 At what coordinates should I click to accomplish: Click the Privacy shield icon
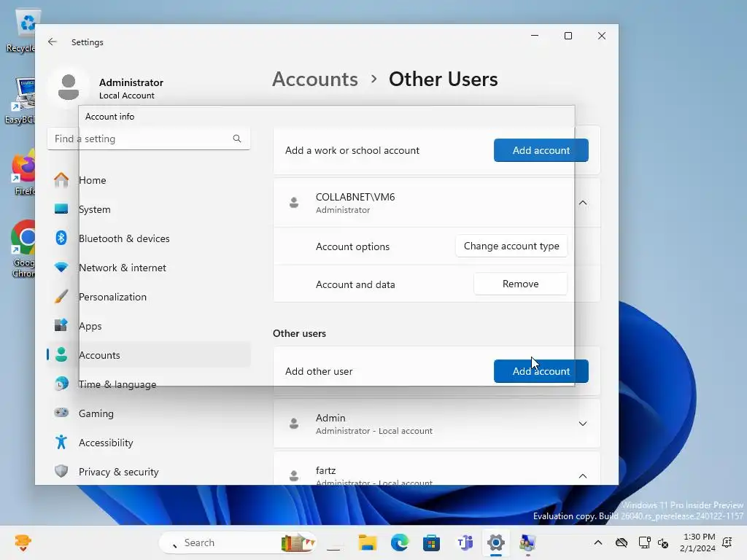(61, 471)
